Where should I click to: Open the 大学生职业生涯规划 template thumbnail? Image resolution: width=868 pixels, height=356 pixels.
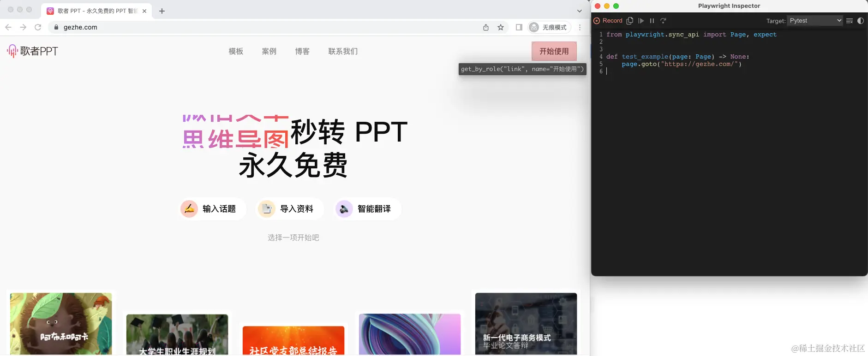coord(177,335)
